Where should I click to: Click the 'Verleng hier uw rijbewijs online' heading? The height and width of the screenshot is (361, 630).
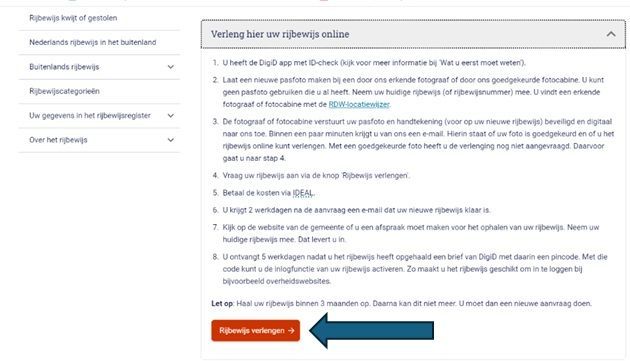point(280,34)
